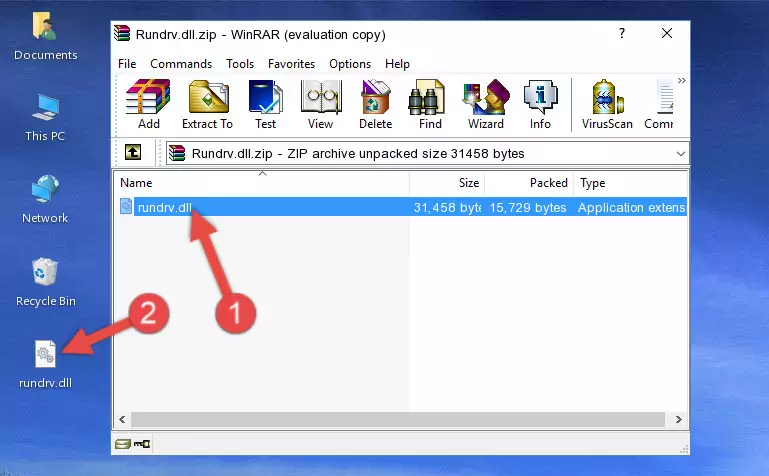Click the rundrv.dll file icon in list
The height and width of the screenshot is (476, 769).
coord(126,206)
